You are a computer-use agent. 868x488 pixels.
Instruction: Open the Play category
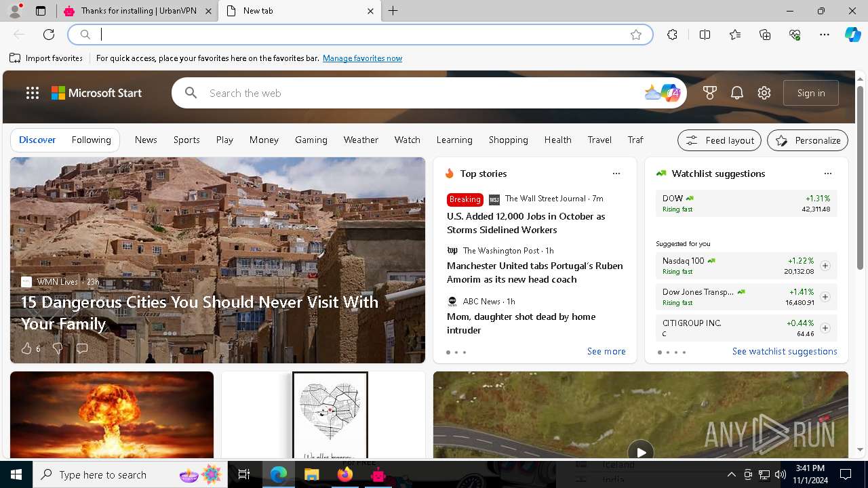tap(224, 140)
